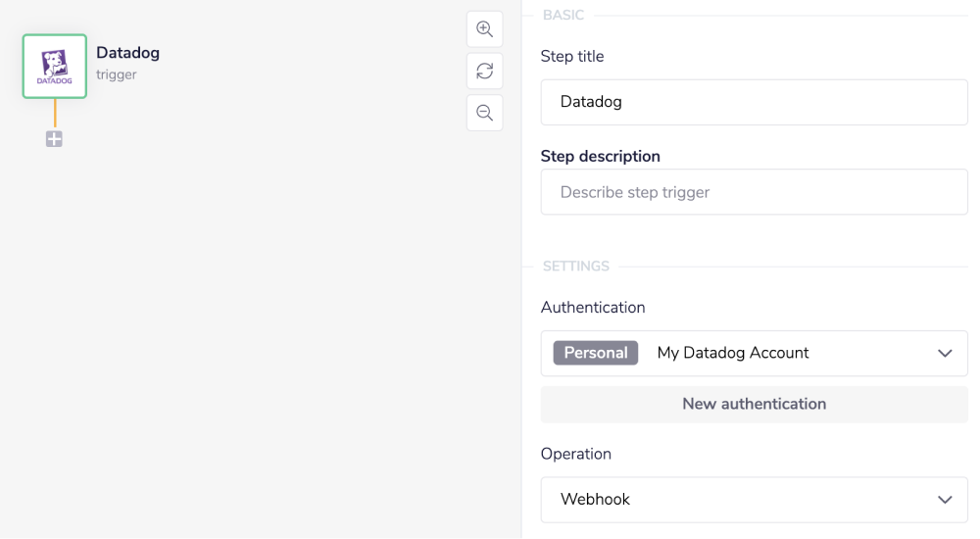Click the New authentication button
The height and width of the screenshot is (539, 980).
(754, 404)
